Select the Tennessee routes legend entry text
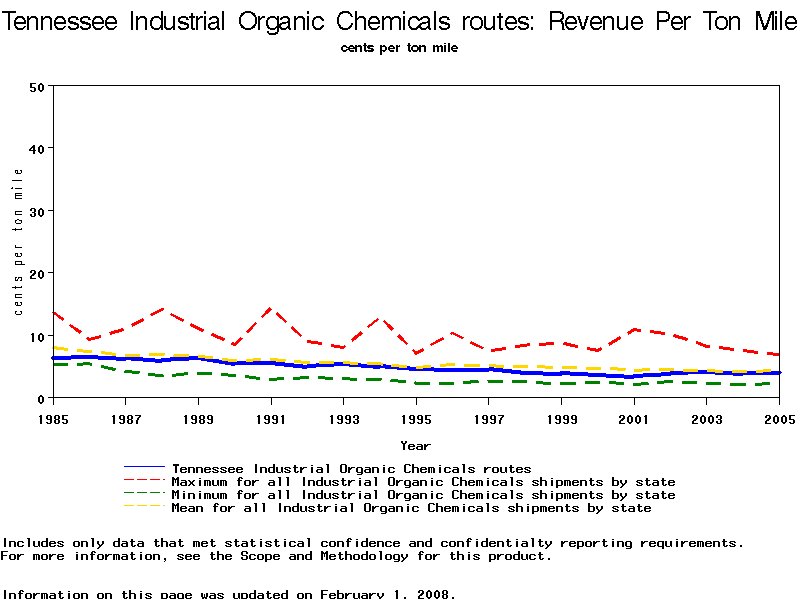 (x=351, y=468)
